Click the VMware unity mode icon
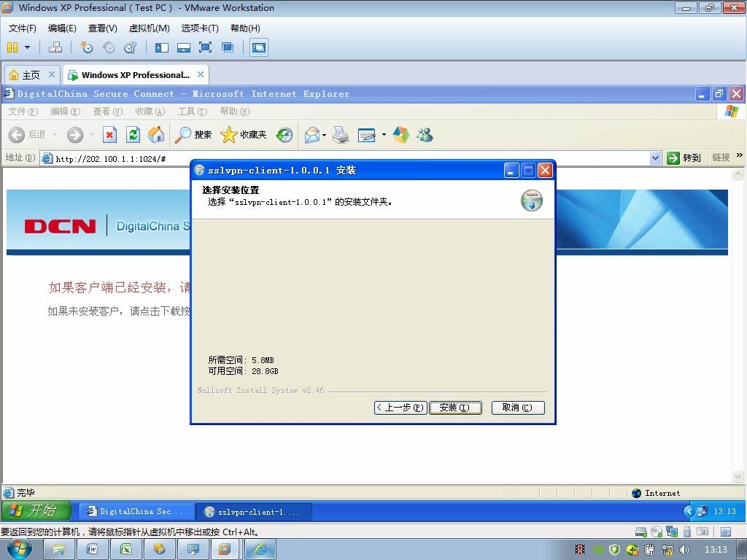Image resolution: width=747 pixels, height=560 pixels. click(x=228, y=47)
